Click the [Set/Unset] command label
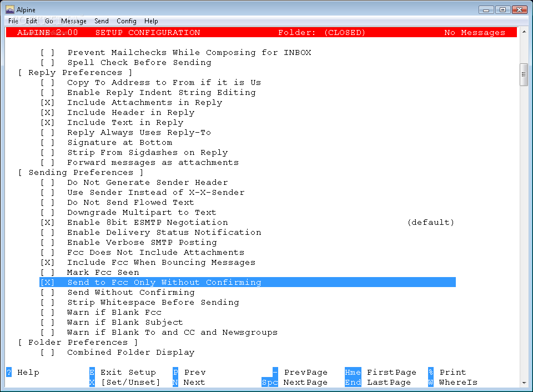This screenshot has height=392, width=533. (x=131, y=382)
